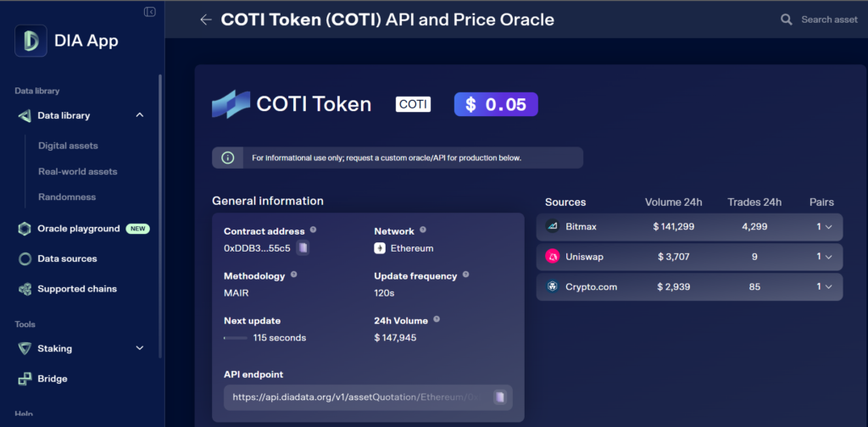Expand the Uniswap pairs dropdown
Screen dimensions: 868x427
tap(824, 257)
